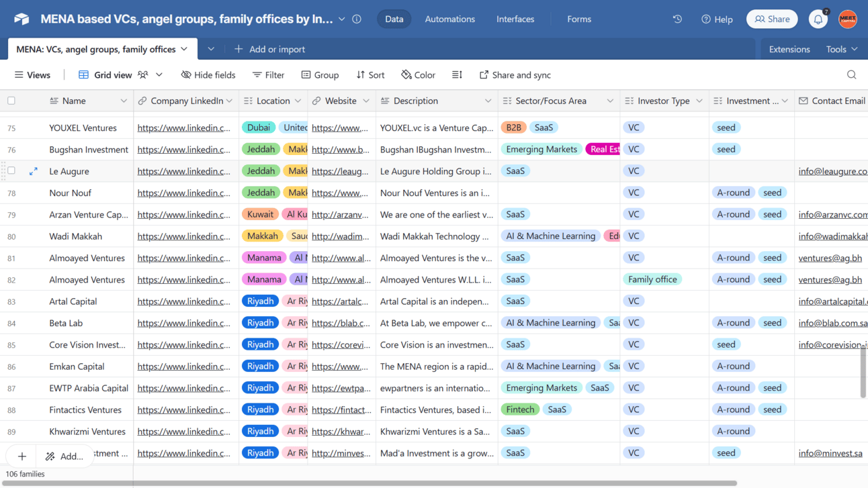Open the Interfaces tab

515,19
